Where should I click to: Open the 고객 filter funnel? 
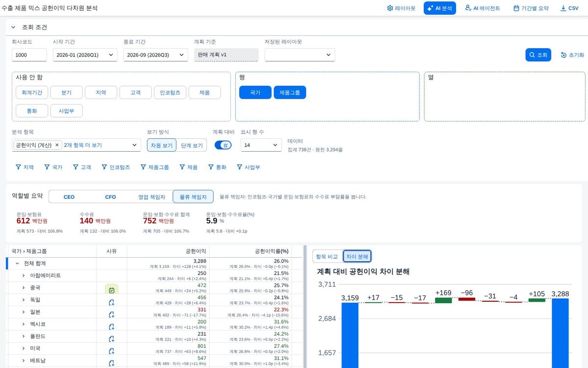click(82, 167)
